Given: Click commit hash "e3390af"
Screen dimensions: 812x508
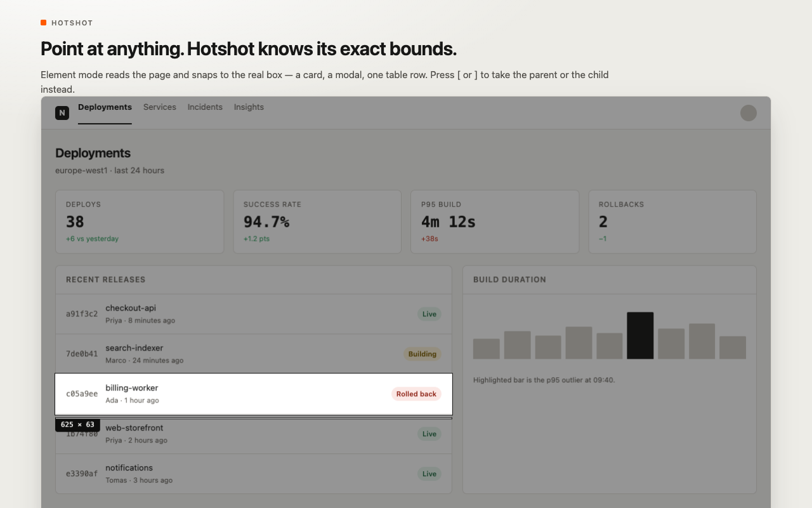Looking at the screenshot, I should coord(82,474).
